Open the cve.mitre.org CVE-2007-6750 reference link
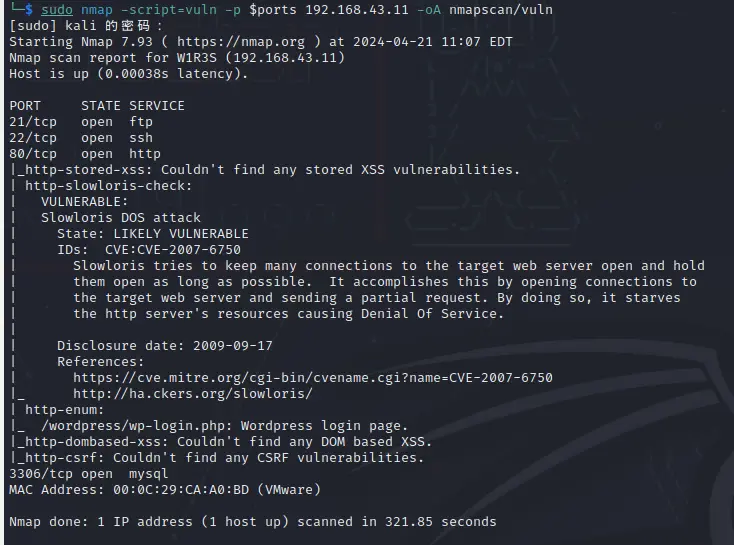 point(312,377)
